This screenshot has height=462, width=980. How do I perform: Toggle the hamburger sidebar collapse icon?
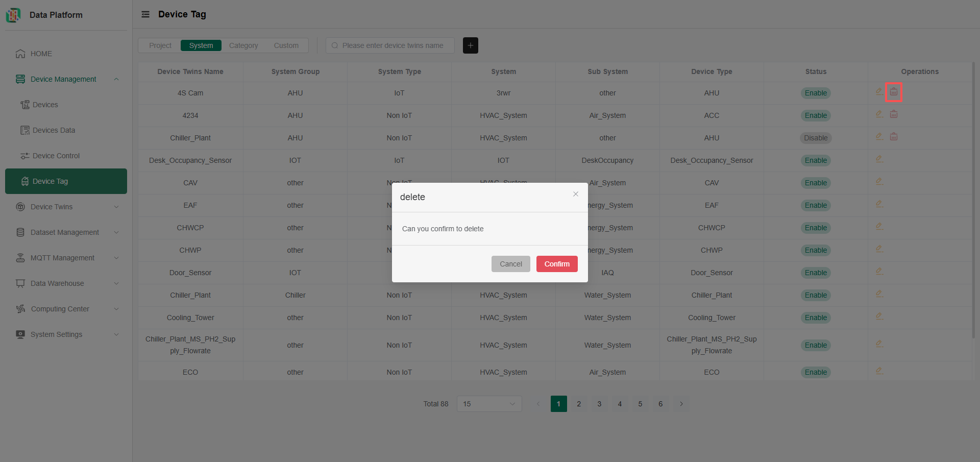145,14
